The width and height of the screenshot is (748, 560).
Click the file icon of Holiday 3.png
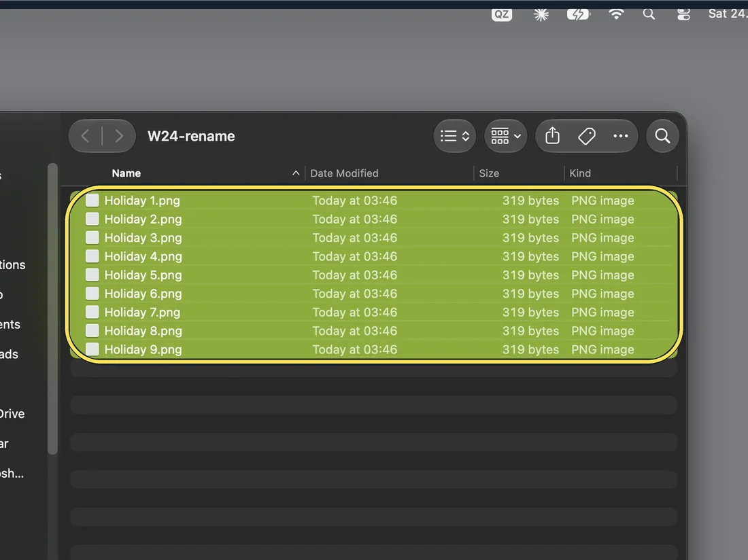point(92,237)
